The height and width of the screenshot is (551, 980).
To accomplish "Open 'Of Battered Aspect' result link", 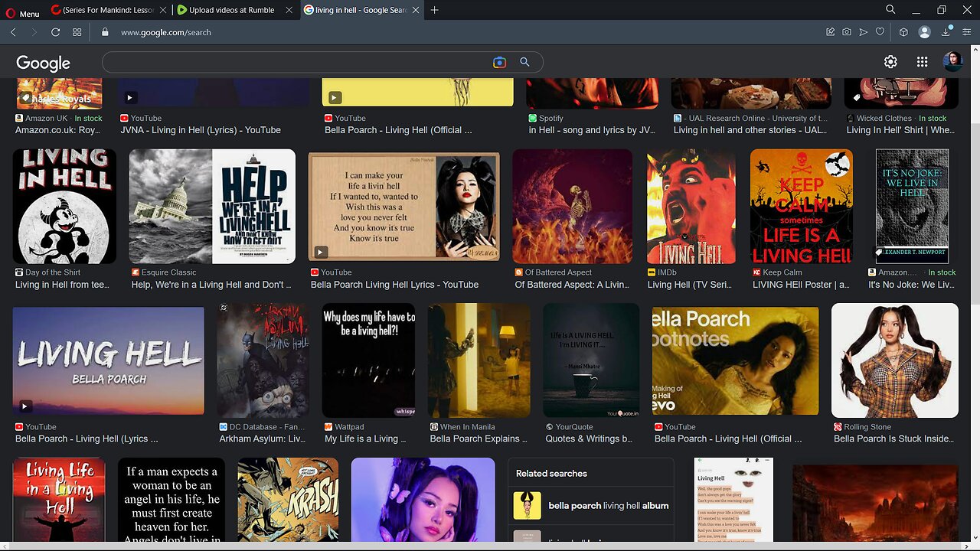I will pos(572,285).
